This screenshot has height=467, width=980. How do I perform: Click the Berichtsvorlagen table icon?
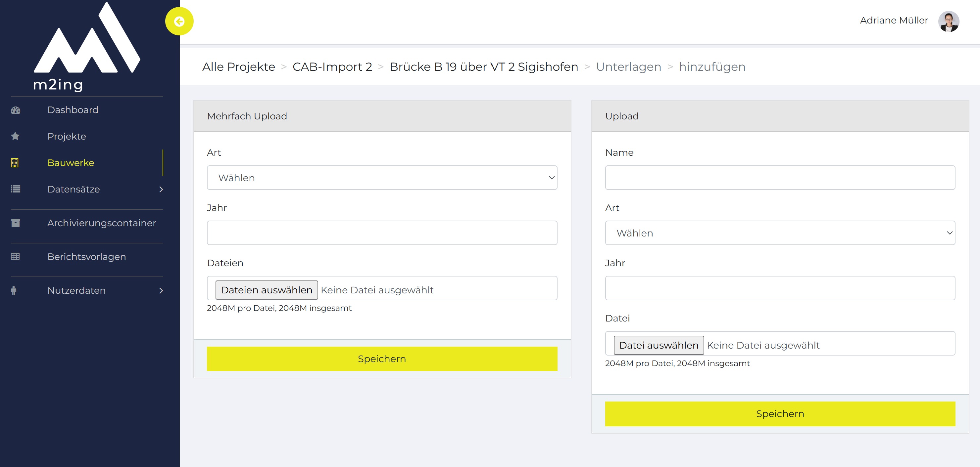(x=15, y=257)
